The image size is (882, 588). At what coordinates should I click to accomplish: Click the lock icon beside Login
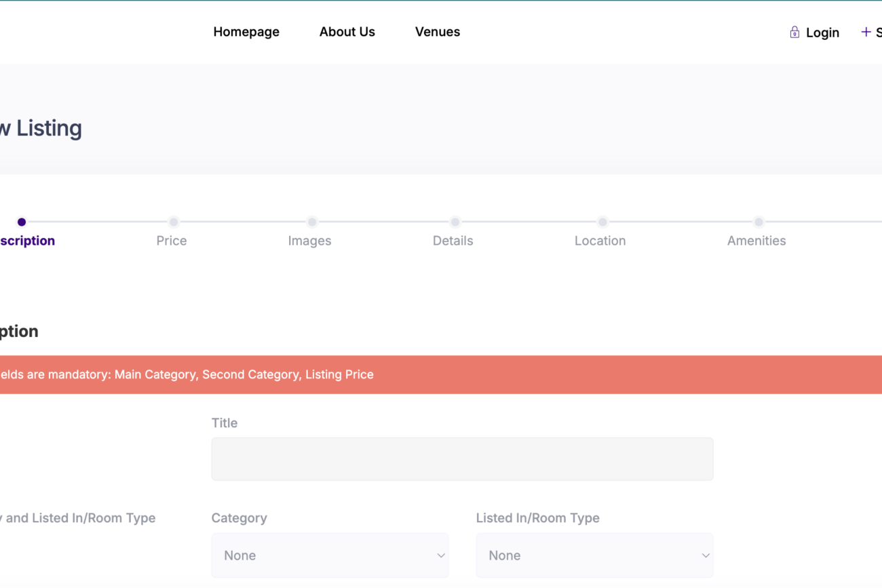[x=794, y=32]
